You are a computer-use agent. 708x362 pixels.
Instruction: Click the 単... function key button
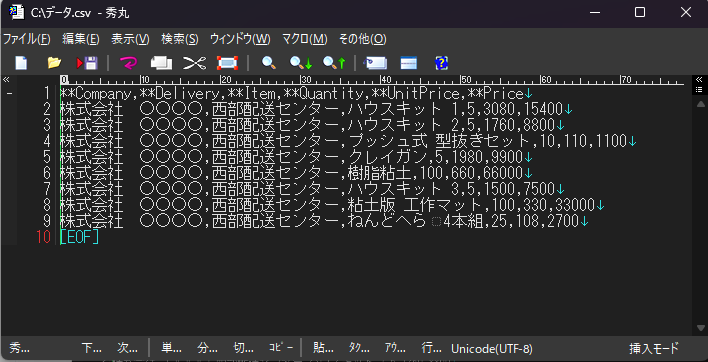point(172,348)
